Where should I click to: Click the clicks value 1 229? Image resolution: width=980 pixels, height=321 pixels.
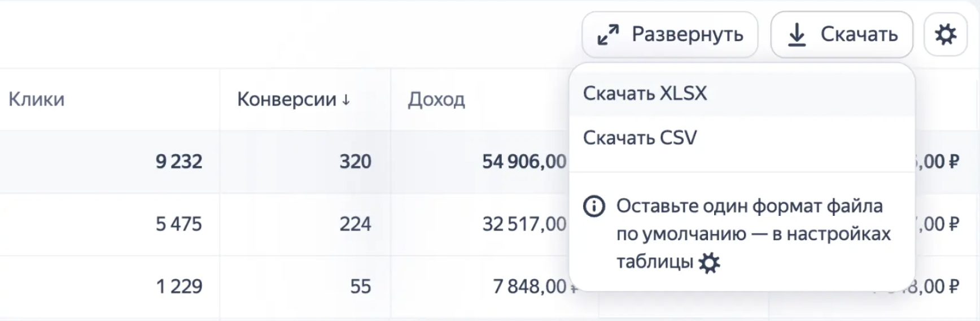179,287
